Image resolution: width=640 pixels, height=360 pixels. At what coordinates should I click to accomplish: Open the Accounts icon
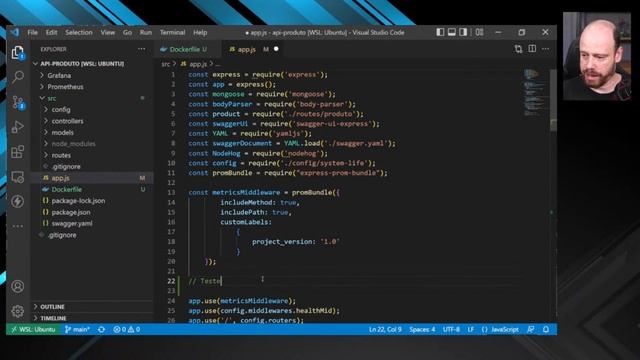coord(18,286)
